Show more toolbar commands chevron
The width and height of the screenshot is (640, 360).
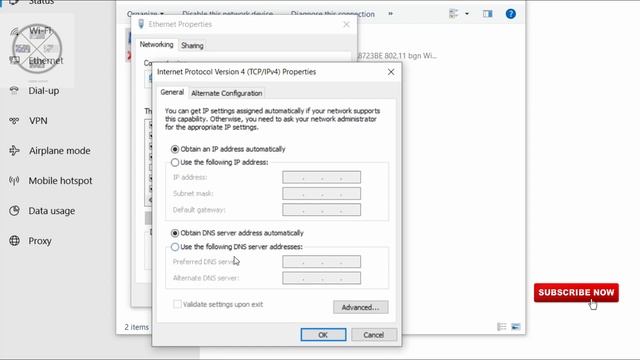coord(391,14)
